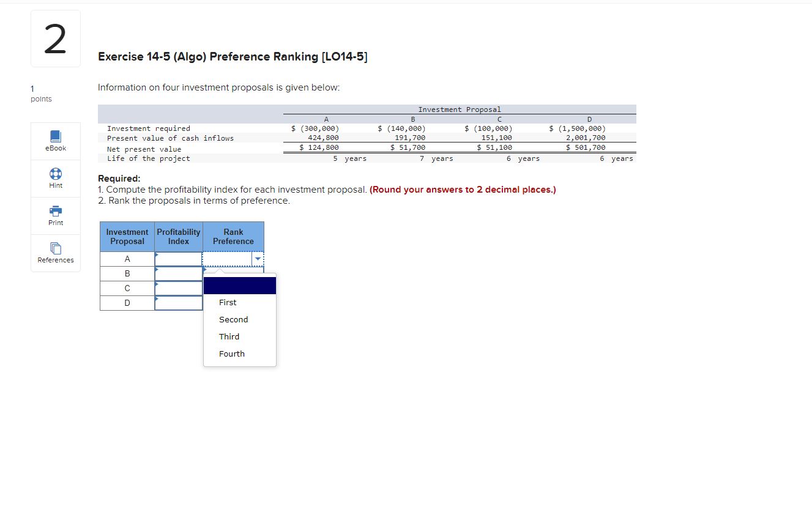Click the '$ (1,500,000)' investment value
This screenshot has height=515, width=812.
pos(578,128)
